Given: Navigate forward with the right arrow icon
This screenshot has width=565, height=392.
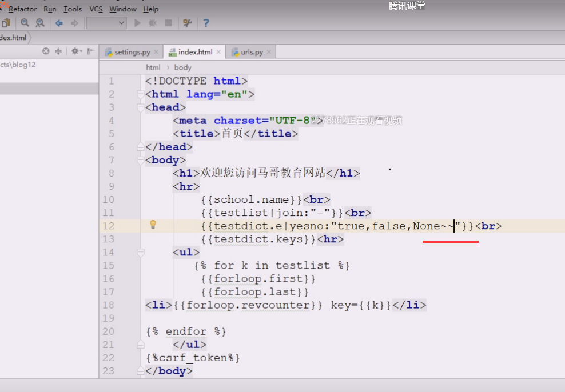Looking at the screenshot, I should click(74, 23).
